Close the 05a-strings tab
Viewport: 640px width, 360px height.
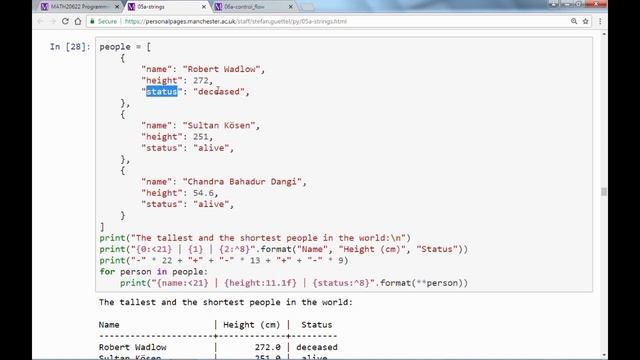coord(204,7)
